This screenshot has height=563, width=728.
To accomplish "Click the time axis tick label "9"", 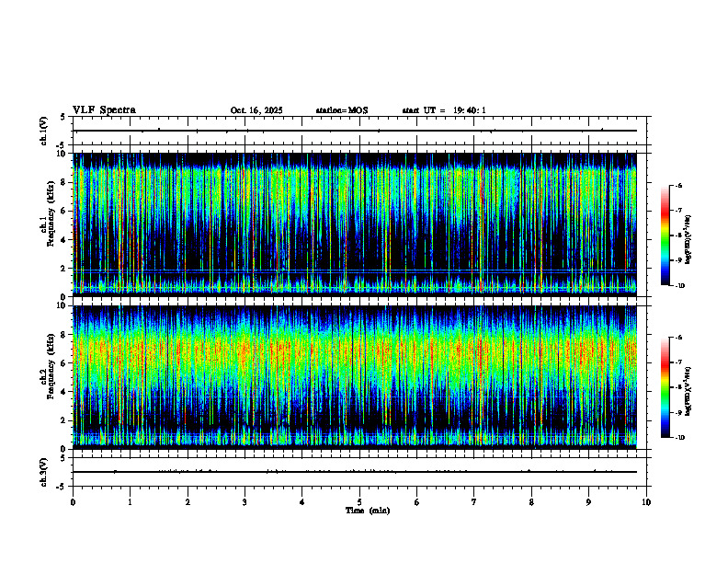I will pyautogui.click(x=588, y=502).
